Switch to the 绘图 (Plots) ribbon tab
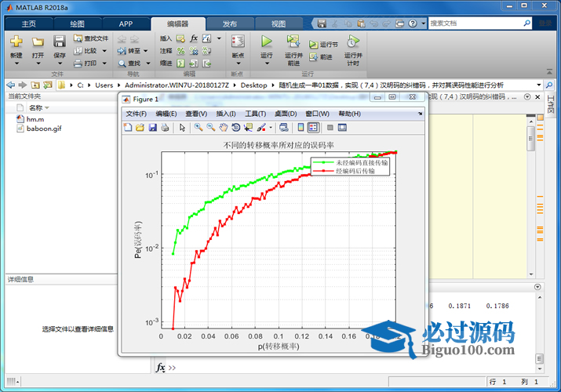 tap(77, 24)
